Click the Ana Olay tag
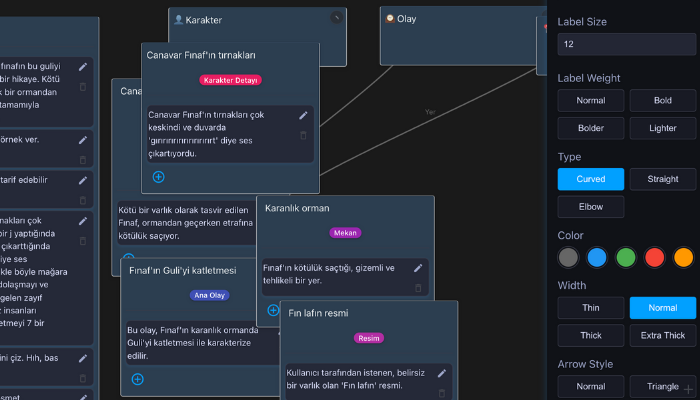 coord(209,295)
